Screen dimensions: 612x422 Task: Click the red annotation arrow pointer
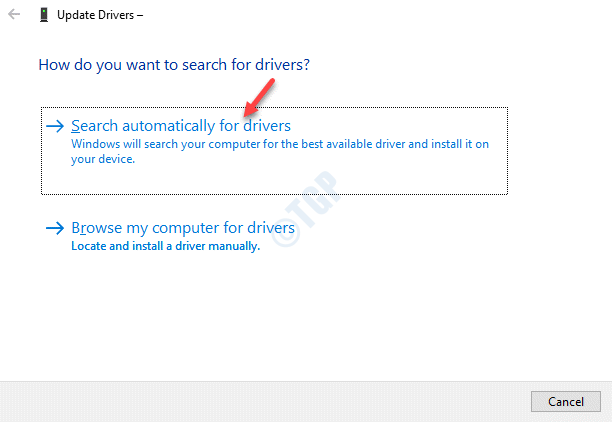(259, 98)
